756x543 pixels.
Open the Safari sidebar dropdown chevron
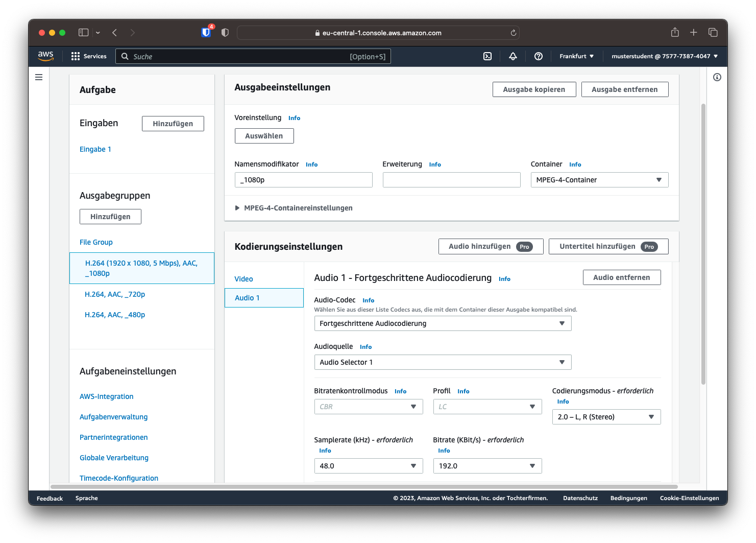(x=98, y=33)
